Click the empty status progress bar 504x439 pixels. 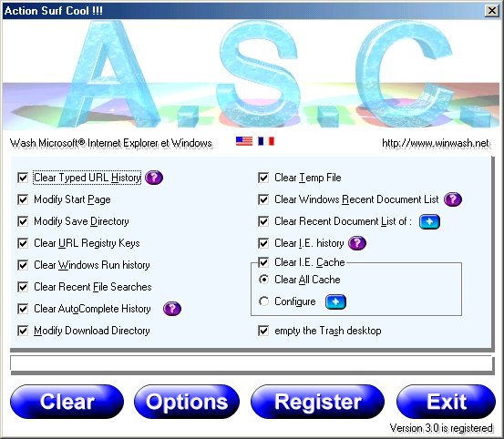point(252,363)
